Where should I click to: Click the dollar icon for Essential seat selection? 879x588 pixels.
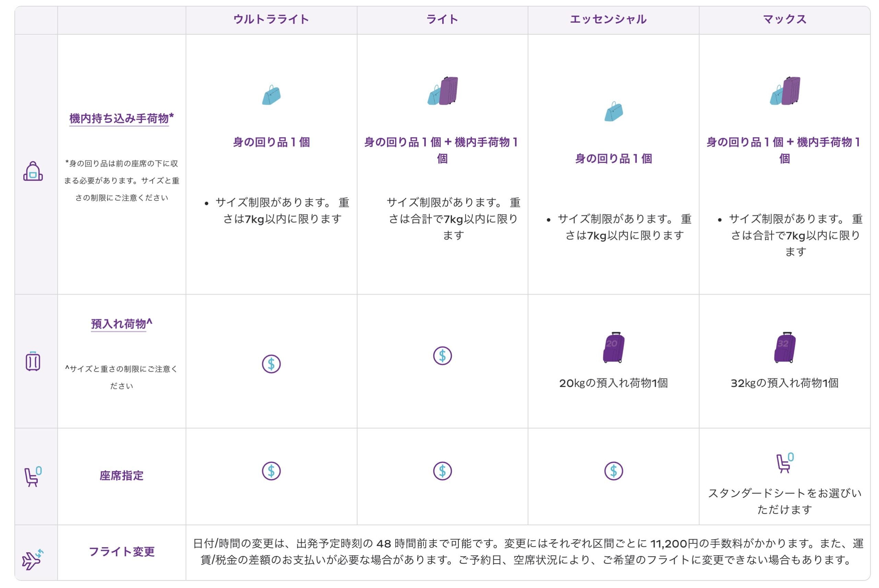[613, 471]
